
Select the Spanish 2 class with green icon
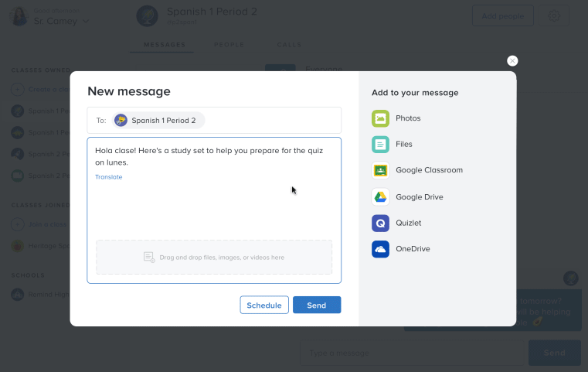18,176
